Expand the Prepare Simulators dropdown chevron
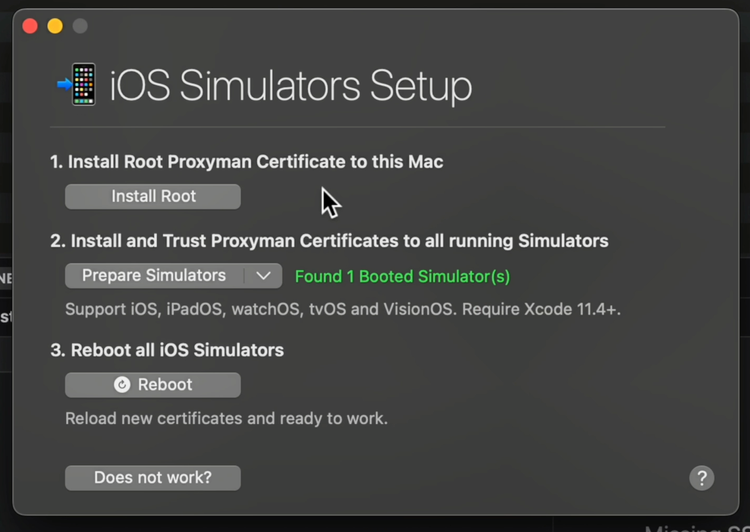The image size is (750, 532). (264, 276)
